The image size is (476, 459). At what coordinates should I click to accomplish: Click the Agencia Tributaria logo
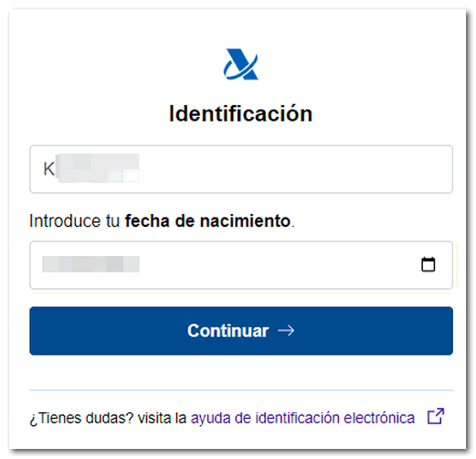pos(241,64)
